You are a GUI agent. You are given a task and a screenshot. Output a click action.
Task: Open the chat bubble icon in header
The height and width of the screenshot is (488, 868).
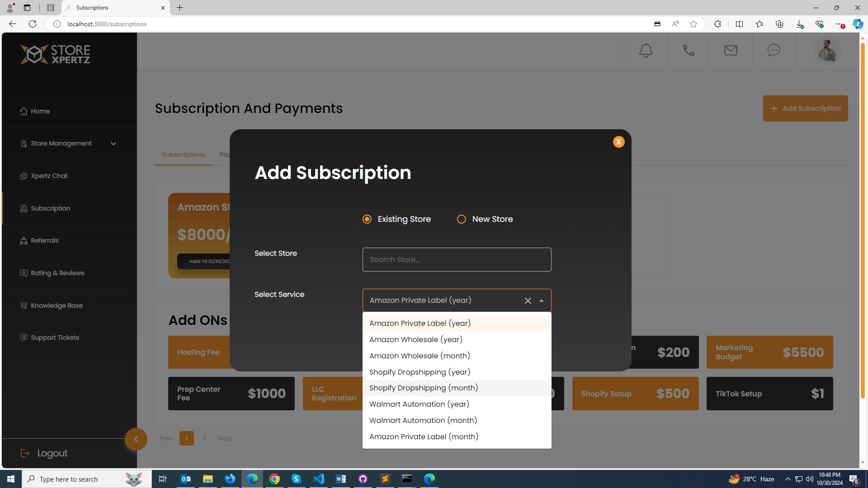[774, 50]
